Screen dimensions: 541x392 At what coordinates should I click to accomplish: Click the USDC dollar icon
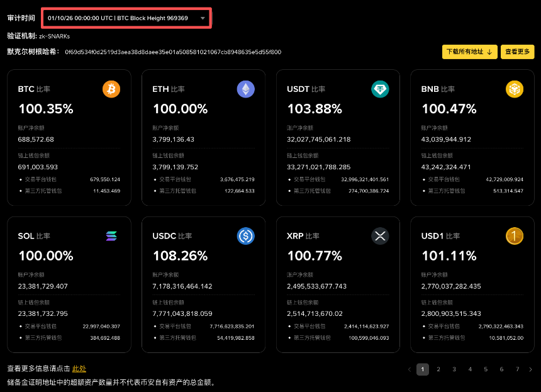[x=246, y=236]
